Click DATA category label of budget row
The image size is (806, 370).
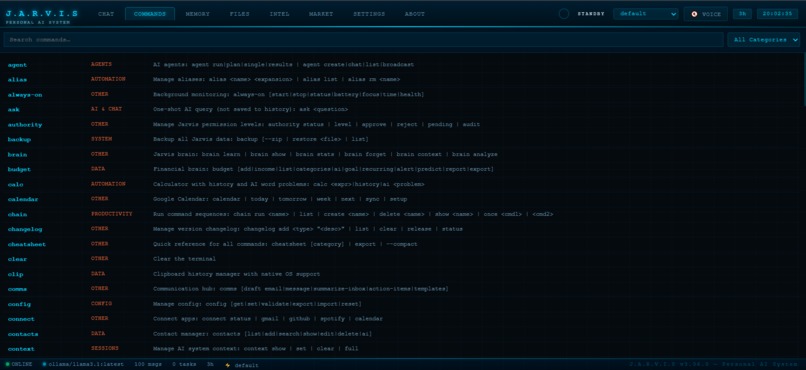click(x=98, y=169)
